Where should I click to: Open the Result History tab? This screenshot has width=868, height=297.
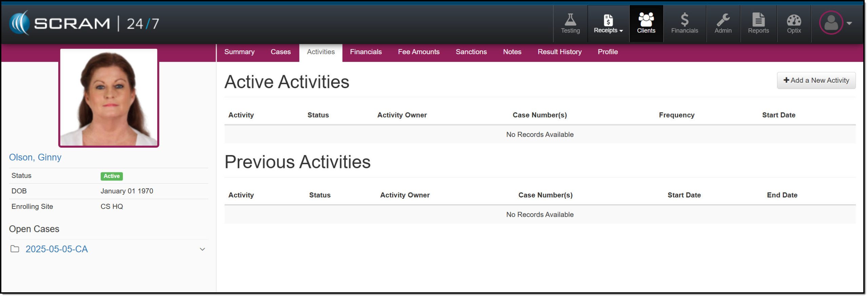point(559,52)
